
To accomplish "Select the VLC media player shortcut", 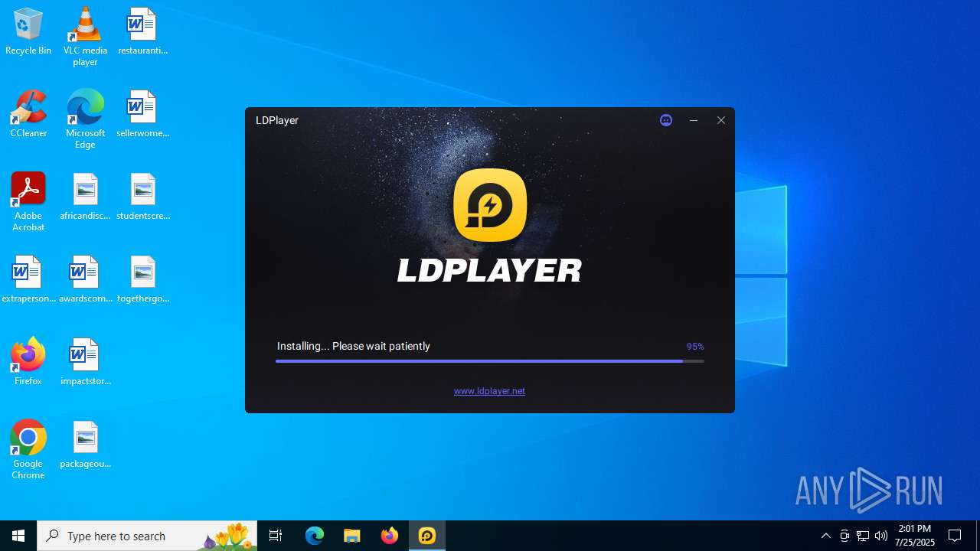I will pos(85,37).
